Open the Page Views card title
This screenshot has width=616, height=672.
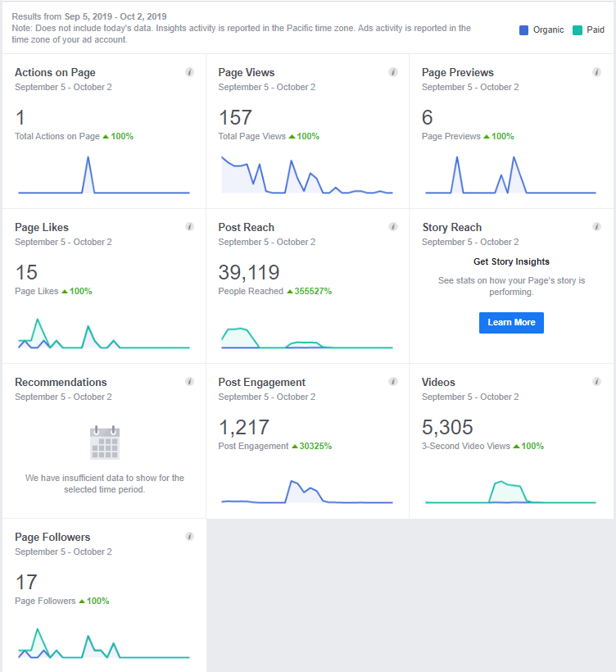click(x=247, y=72)
